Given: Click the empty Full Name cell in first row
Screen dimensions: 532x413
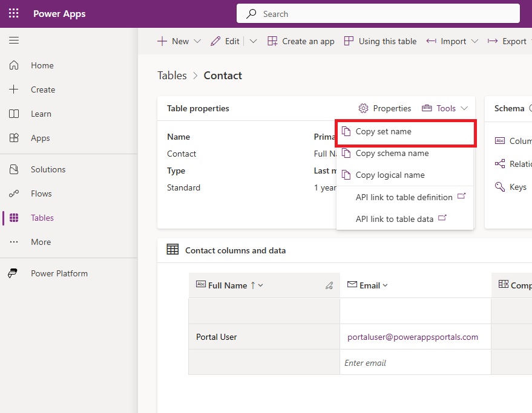Looking at the screenshot, I should [x=264, y=311].
